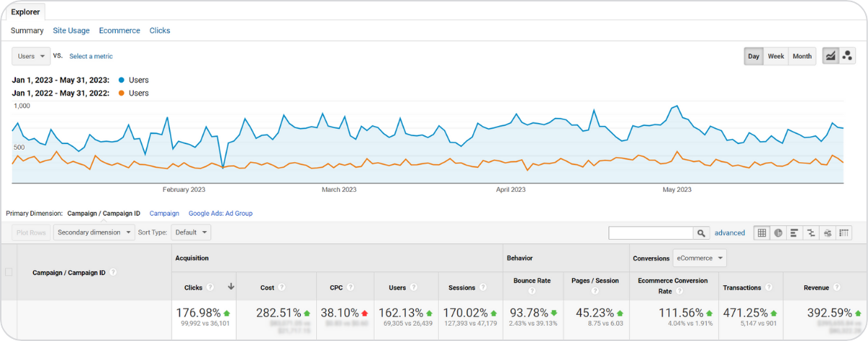This screenshot has height=341, width=868.
Task: Switch to line chart view
Action: pyautogui.click(x=830, y=56)
